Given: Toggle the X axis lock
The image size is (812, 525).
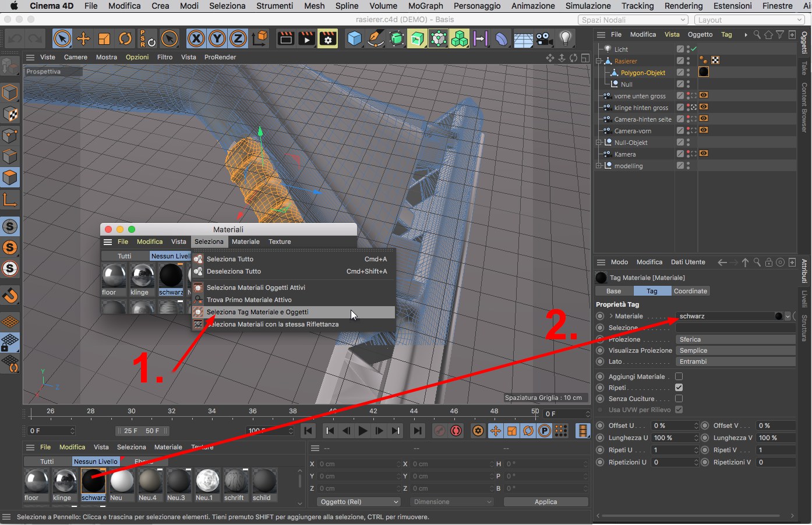Looking at the screenshot, I should (x=196, y=39).
